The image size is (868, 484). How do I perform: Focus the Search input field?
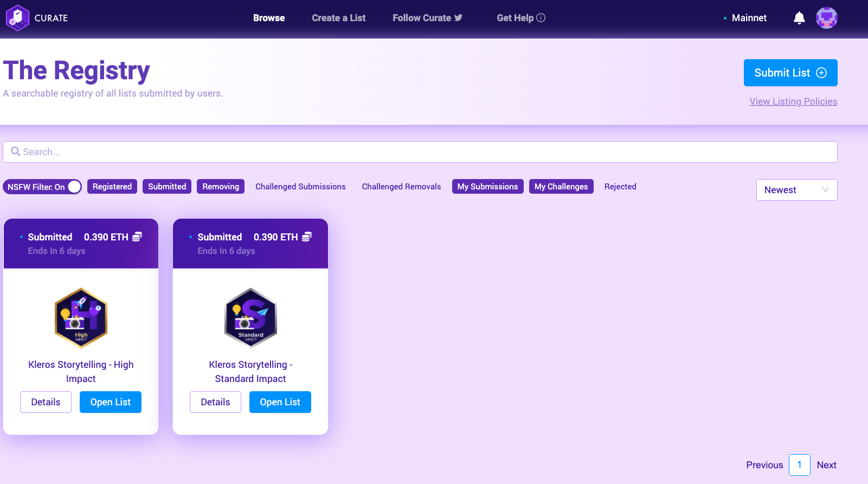(x=420, y=152)
